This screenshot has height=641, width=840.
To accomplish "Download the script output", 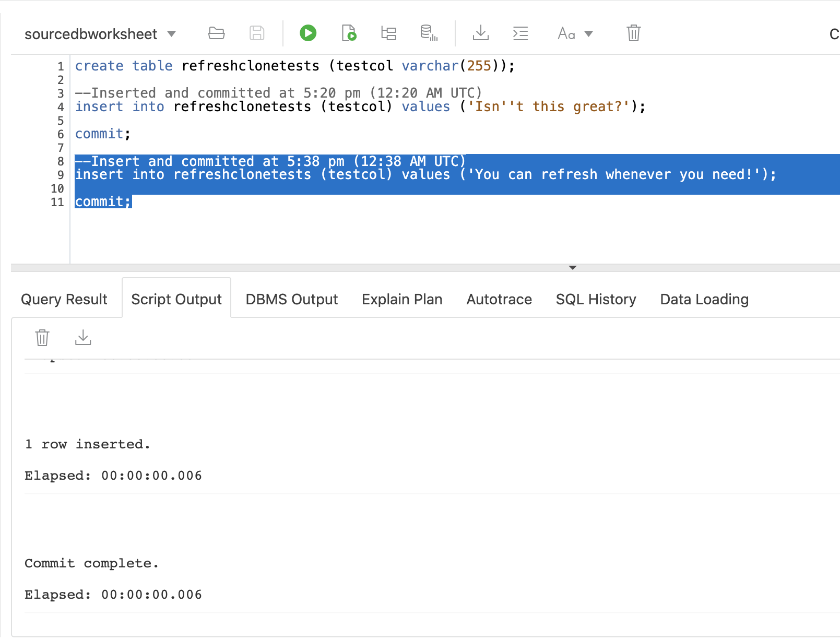I will [x=83, y=338].
